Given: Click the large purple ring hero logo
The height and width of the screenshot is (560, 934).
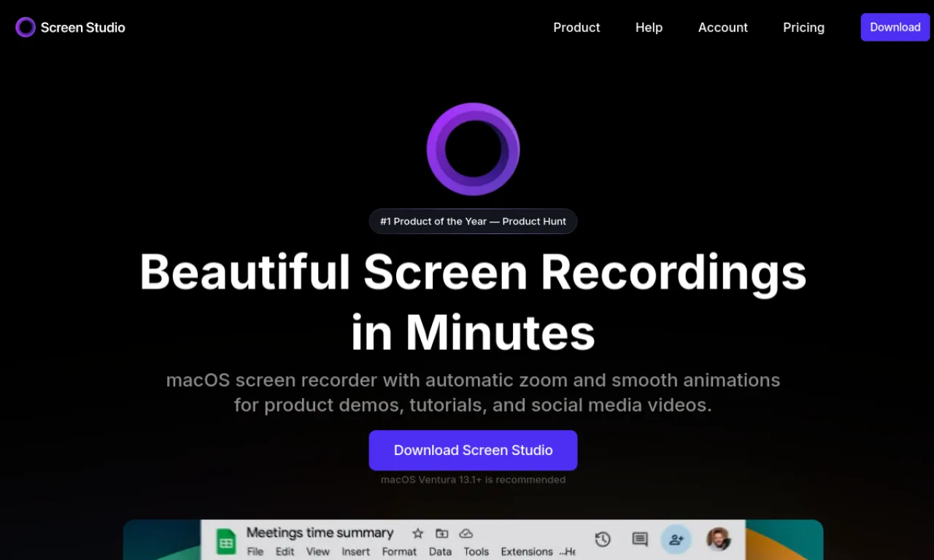Looking at the screenshot, I should [x=473, y=149].
